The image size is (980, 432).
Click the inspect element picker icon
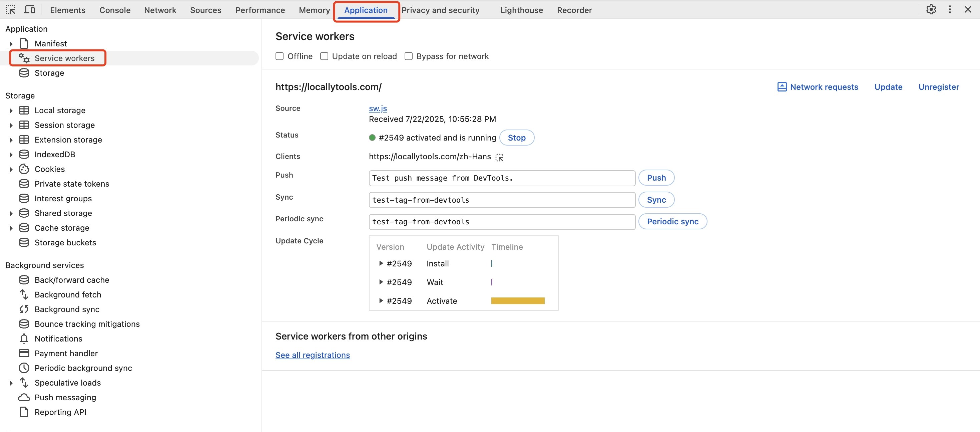point(11,10)
